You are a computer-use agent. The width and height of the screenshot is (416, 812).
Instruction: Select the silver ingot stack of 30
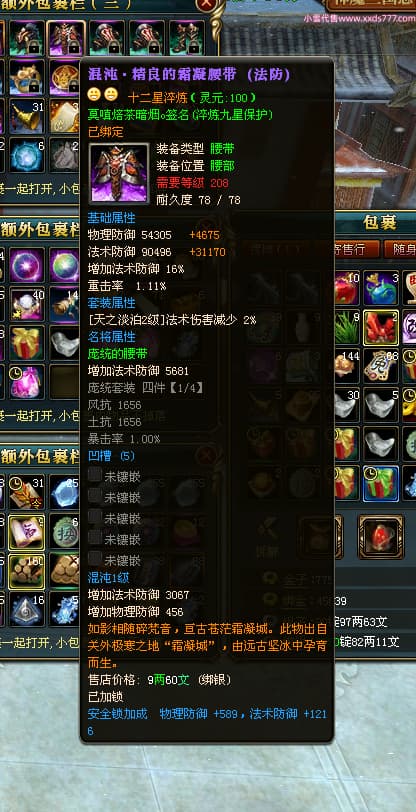pyautogui.click(x=348, y=404)
